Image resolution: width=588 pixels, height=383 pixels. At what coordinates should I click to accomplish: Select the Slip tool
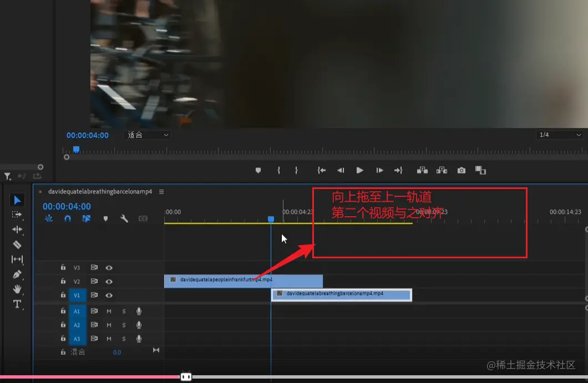point(17,259)
